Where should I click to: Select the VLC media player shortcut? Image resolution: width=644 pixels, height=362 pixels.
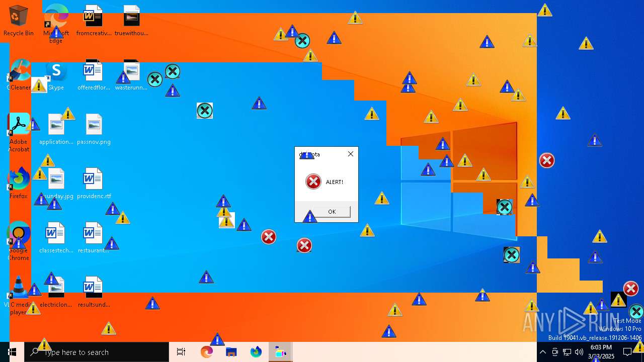click(19, 295)
